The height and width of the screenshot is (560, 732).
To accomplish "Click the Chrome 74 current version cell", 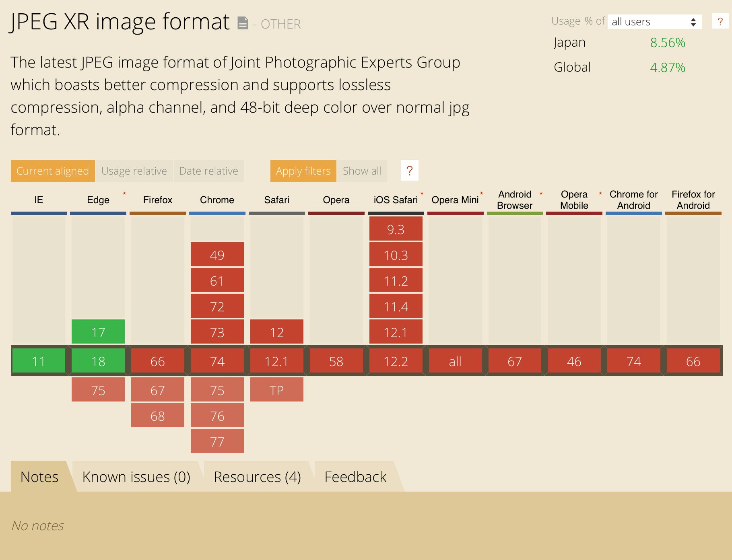I will point(217,361).
